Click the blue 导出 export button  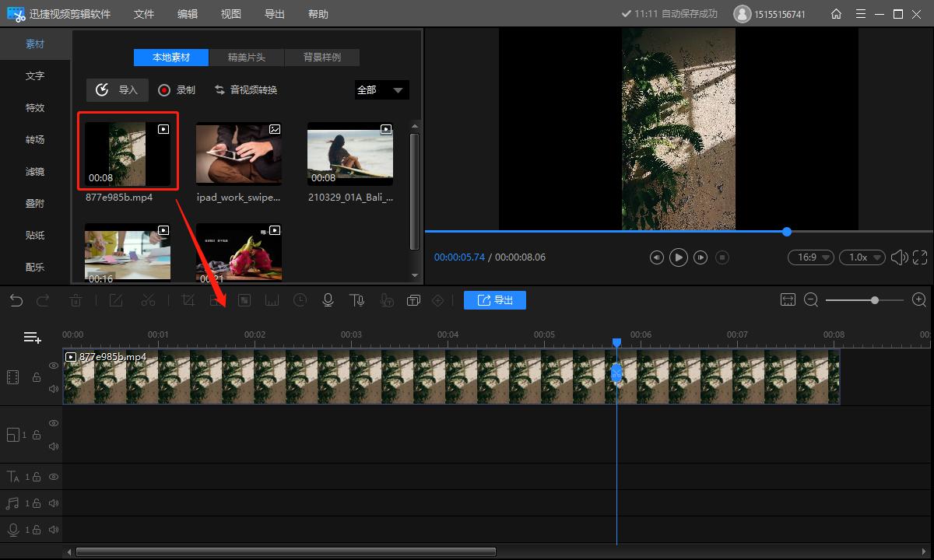click(495, 300)
